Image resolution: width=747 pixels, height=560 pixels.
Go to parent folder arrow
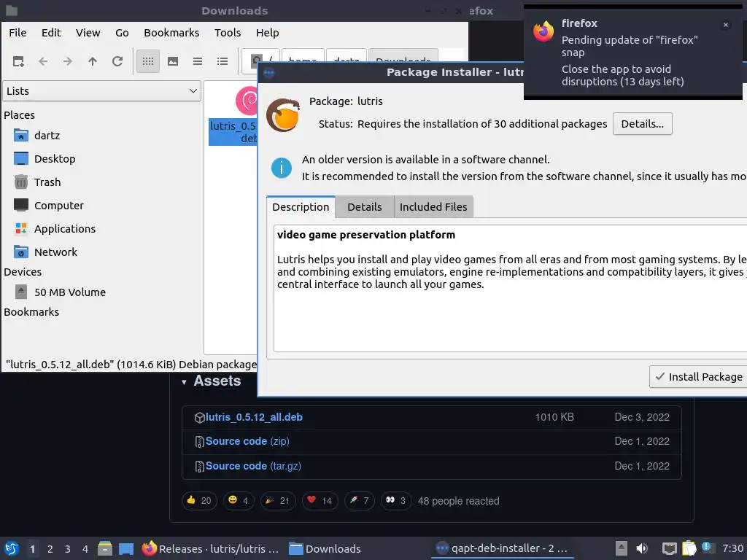(93, 61)
